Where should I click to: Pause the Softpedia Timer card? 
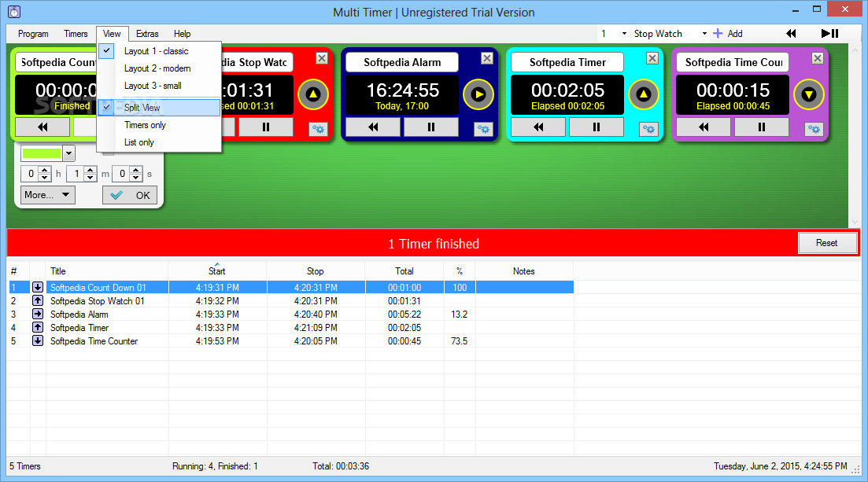point(597,127)
